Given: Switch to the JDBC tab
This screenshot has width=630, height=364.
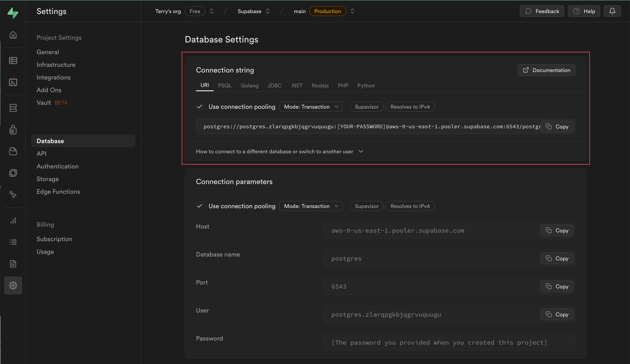Looking at the screenshot, I should point(274,85).
